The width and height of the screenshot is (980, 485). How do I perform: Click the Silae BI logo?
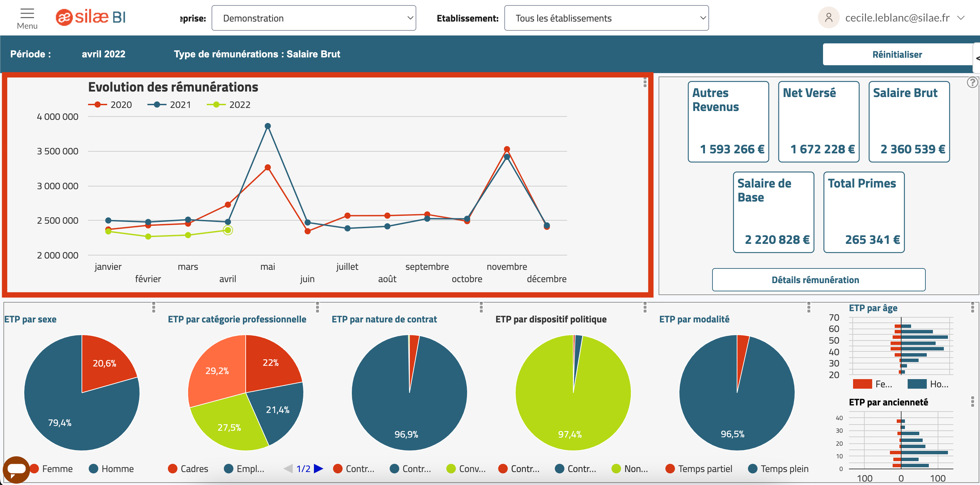90,17
